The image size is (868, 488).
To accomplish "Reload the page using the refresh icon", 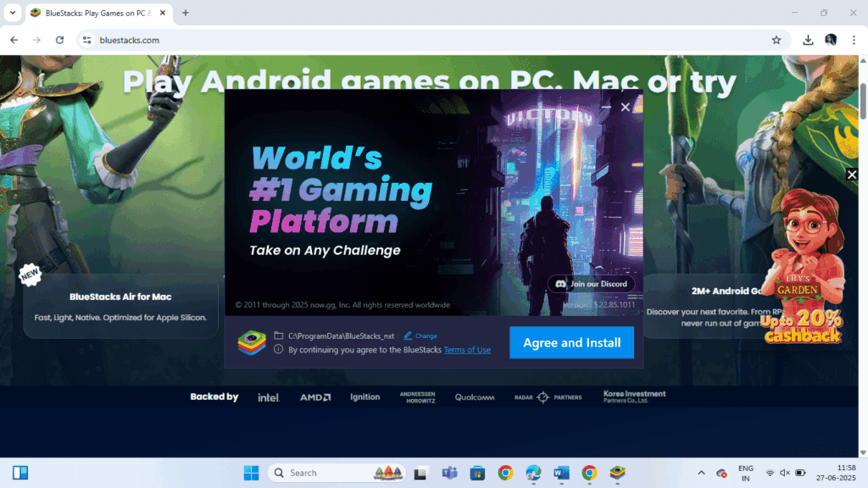I will tap(58, 40).
